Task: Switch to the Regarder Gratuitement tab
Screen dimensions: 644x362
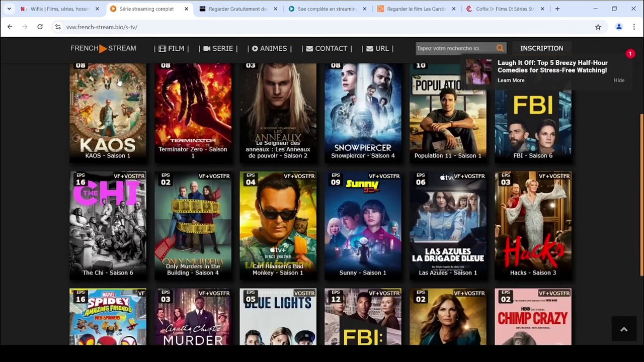Action: click(x=238, y=9)
